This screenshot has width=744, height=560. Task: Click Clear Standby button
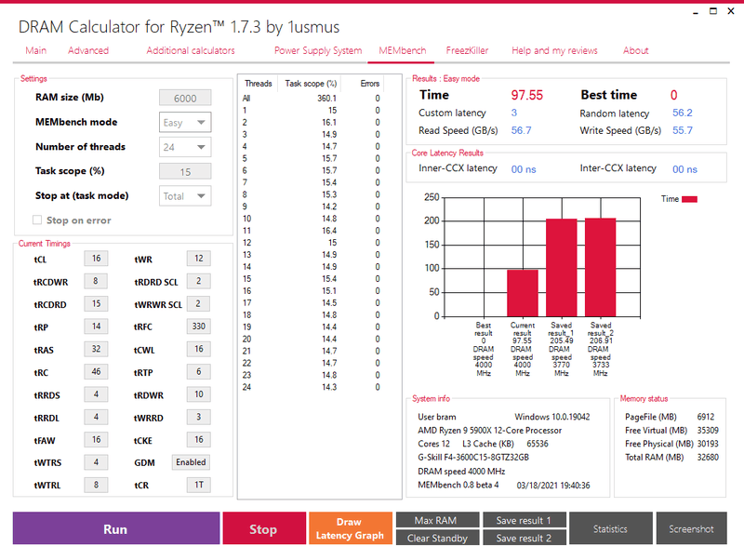click(437, 538)
